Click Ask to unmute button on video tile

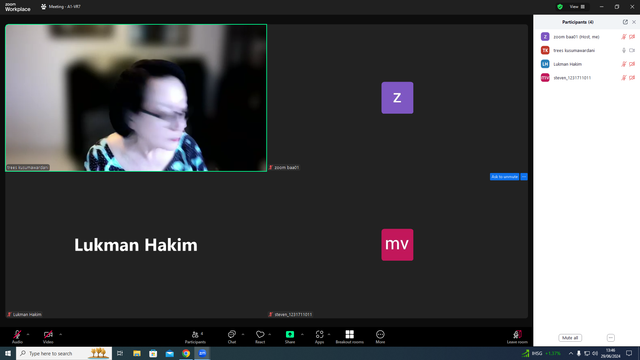pos(504,177)
